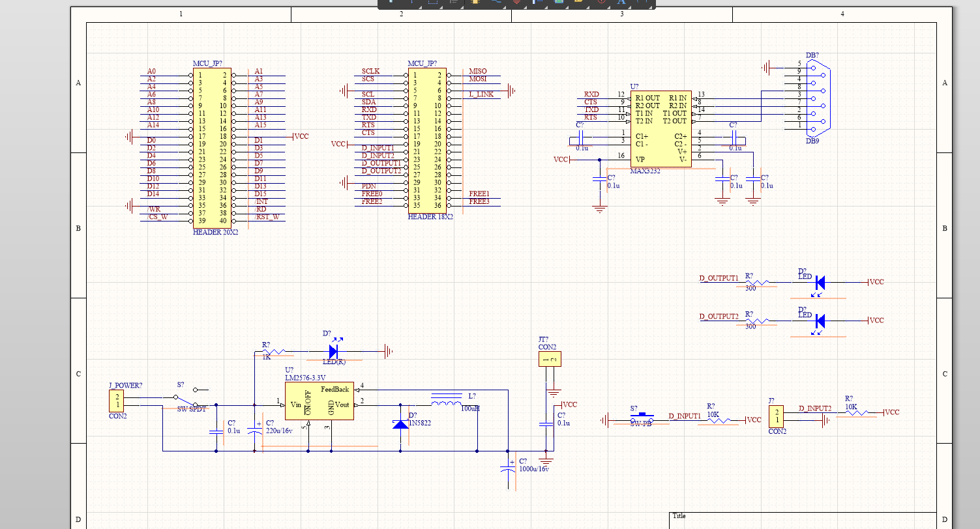Select the FREE1 net label
This screenshot has height=529, width=980.
click(479, 194)
